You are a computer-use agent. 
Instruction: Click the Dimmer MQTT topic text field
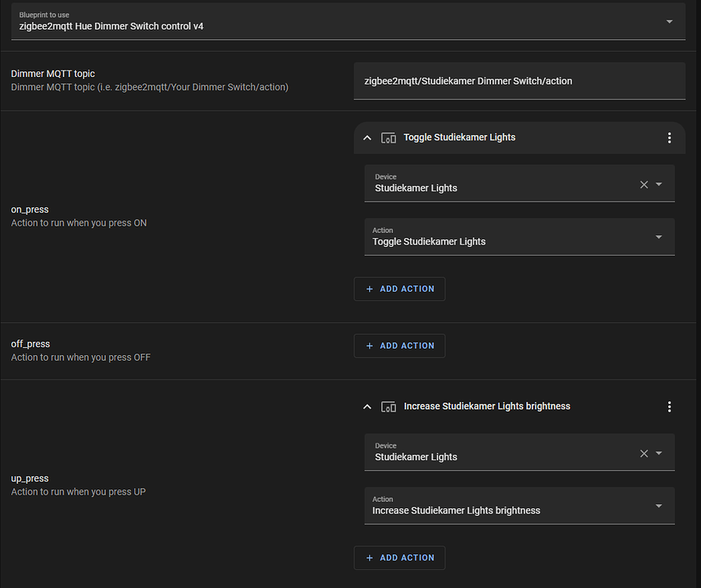(x=519, y=81)
